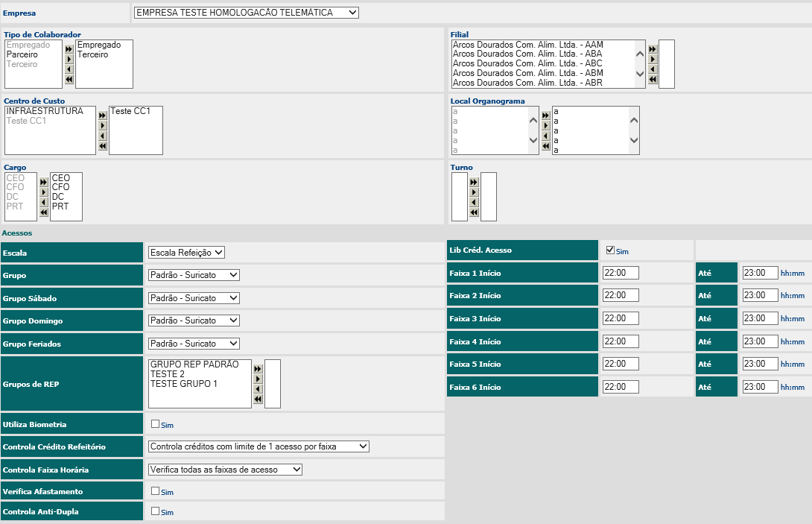This screenshot has width=812, height=524.
Task: Uncheck the Lib Créd. Acesso checkbox
Action: pos(611,250)
